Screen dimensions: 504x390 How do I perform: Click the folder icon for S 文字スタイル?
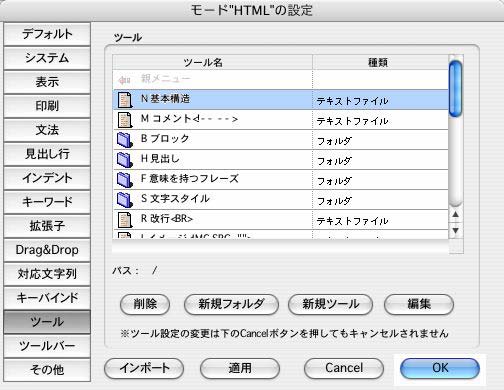pyautogui.click(x=125, y=200)
